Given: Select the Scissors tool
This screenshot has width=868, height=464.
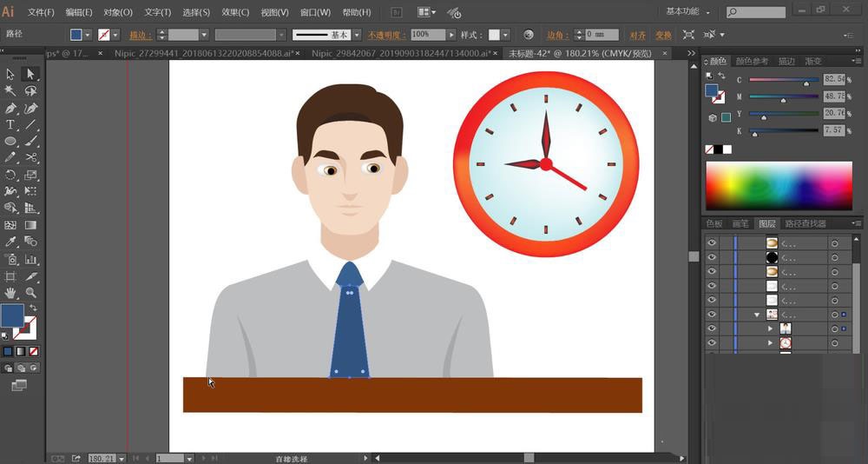Looking at the screenshot, I should 31,158.
